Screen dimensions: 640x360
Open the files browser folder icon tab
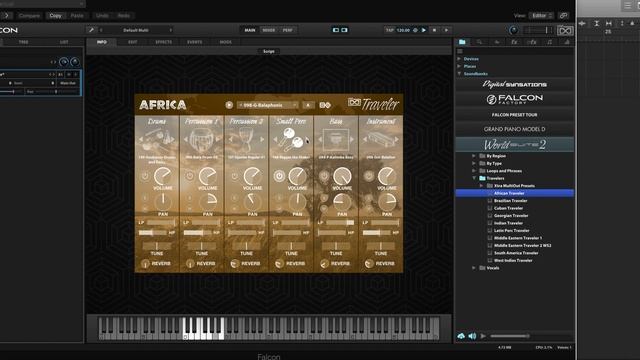(x=462, y=42)
